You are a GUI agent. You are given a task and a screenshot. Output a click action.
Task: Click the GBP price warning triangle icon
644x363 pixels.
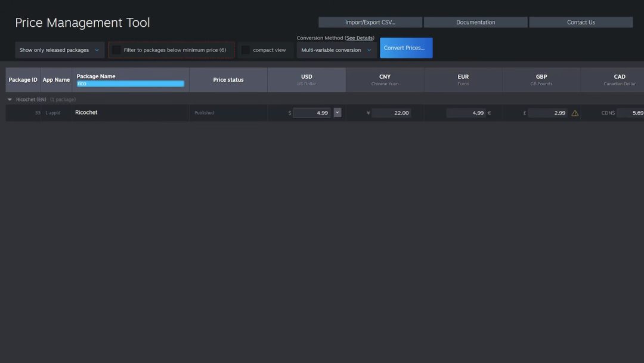click(x=575, y=113)
